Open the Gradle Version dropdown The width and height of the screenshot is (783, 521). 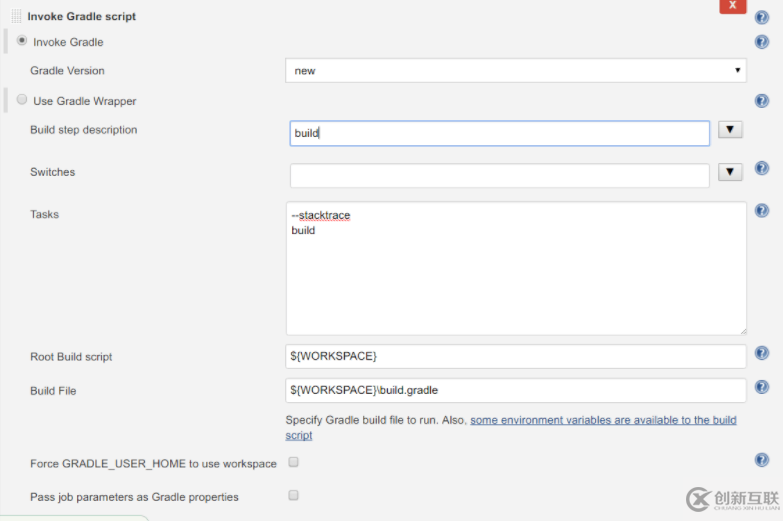point(516,71)
